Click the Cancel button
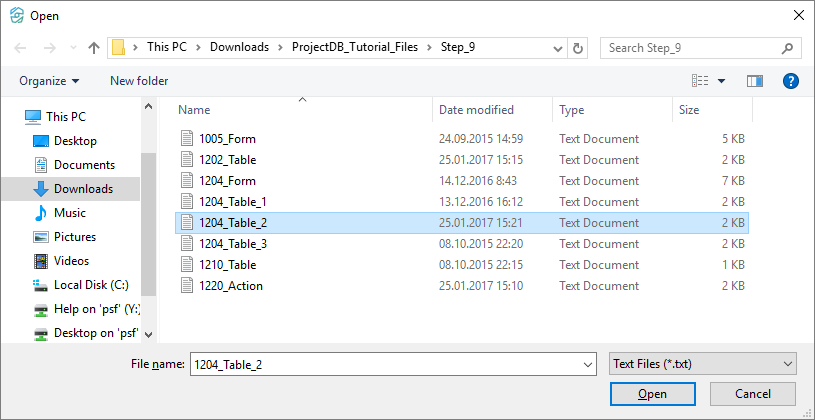 pos(752,394)
